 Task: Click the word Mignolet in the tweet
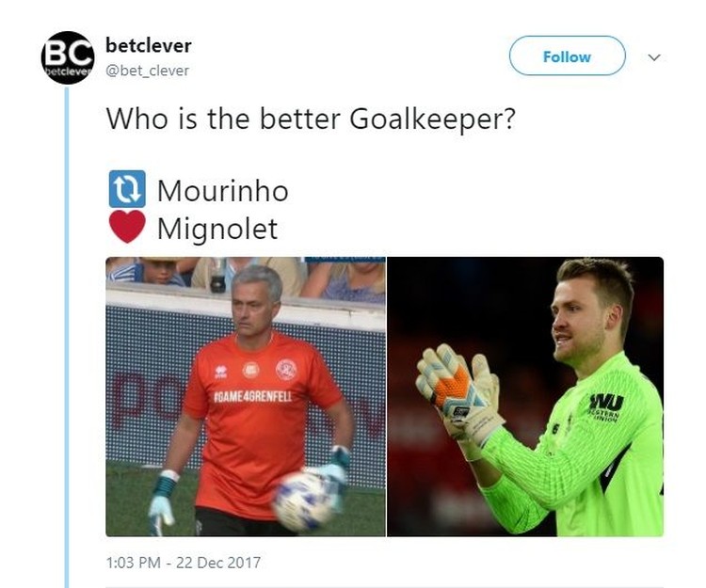(x=217, y=229)
